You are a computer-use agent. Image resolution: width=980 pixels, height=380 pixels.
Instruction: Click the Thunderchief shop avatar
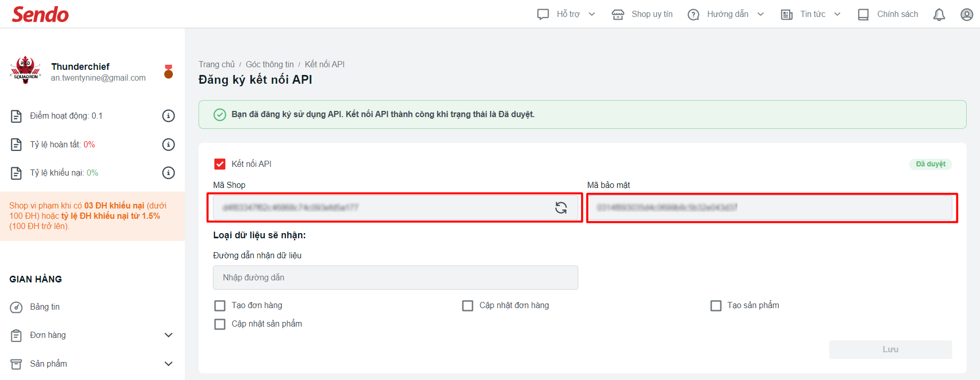(x=25, y=70)
